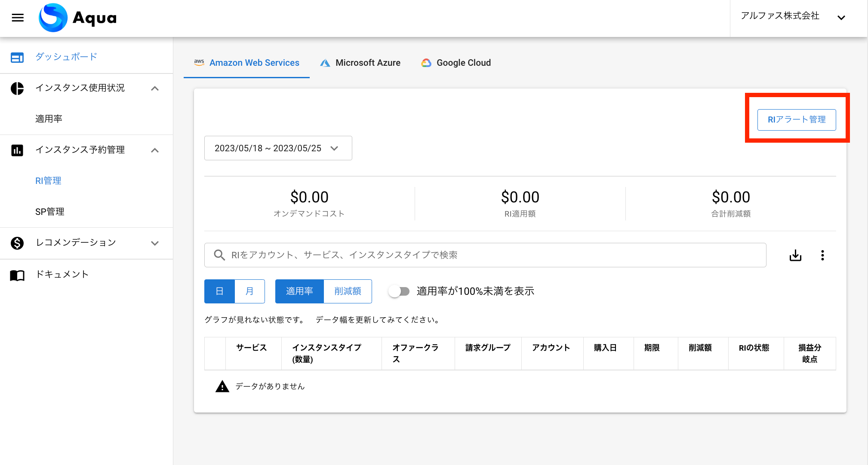
Task: Expand the レコメンデーション section
Action: 155,243
